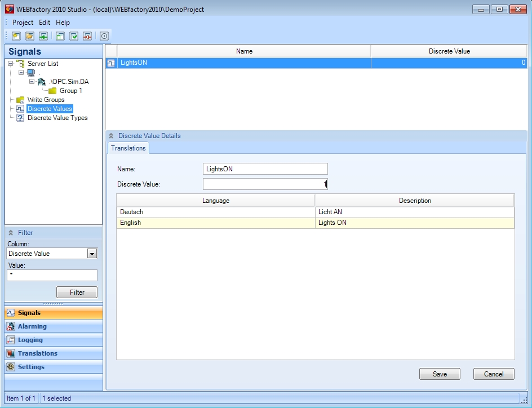Click the Settings gear panel icon
Screen dimensions: 532x408
tap(11, 367)
